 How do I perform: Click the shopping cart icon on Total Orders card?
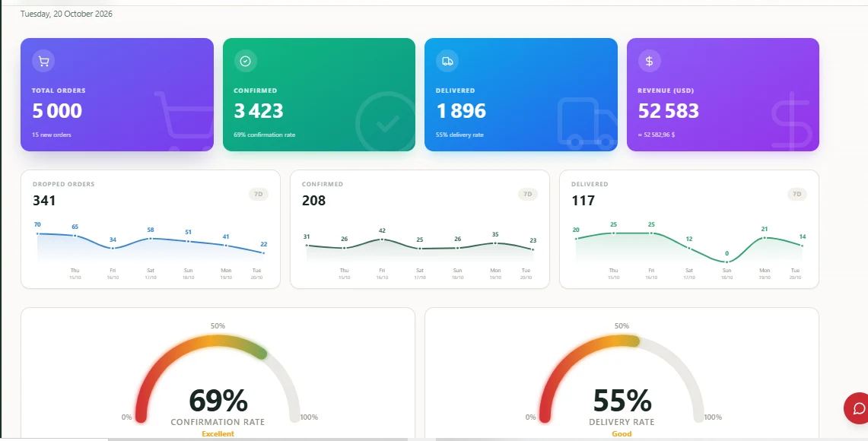point(43,61)
